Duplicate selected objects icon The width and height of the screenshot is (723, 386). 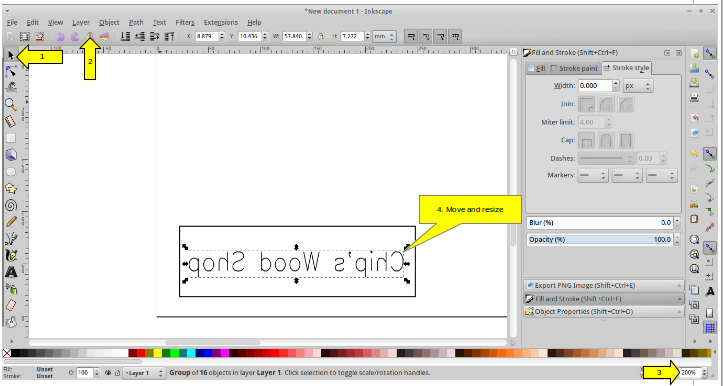695,290
